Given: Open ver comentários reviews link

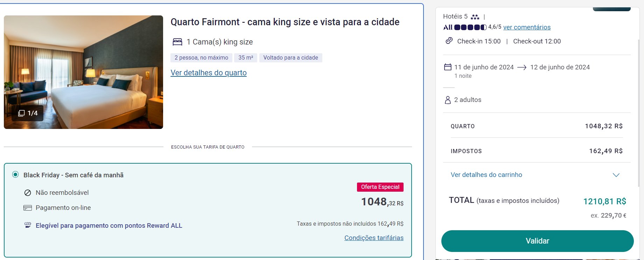Looking at the screenshot, I should pos(527,27).
